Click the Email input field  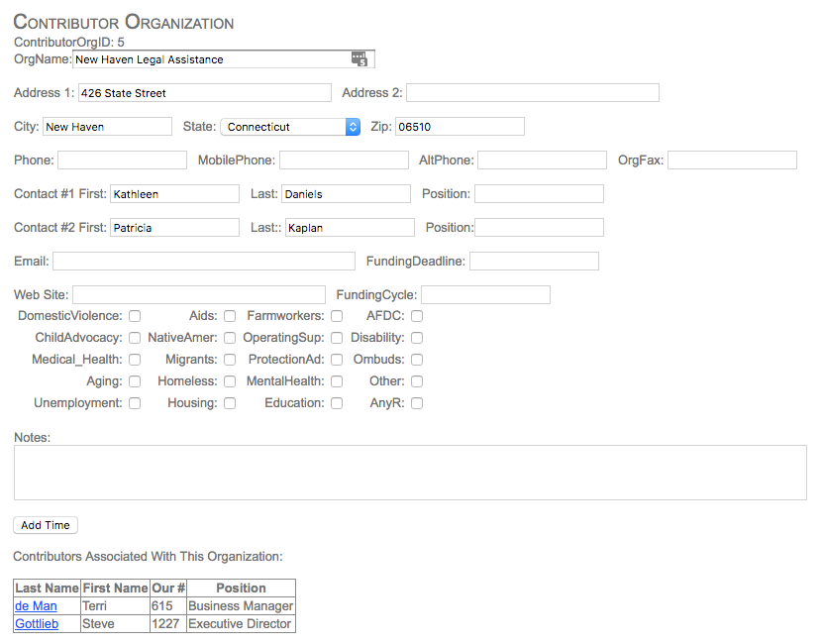pyautogui.click(x=203, y=262)
